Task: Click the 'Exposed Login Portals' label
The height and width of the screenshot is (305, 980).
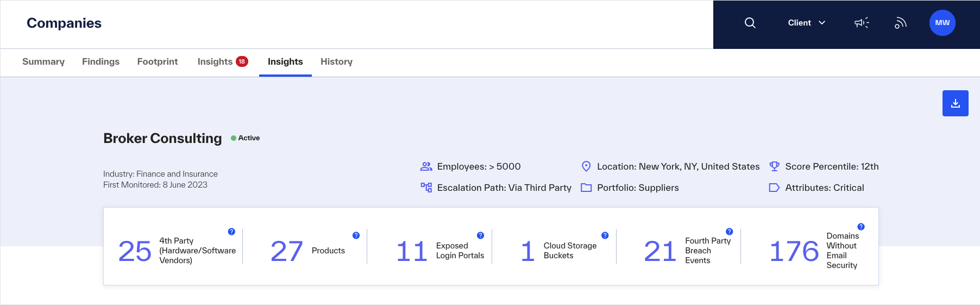Action: click(x=460, y=251)
